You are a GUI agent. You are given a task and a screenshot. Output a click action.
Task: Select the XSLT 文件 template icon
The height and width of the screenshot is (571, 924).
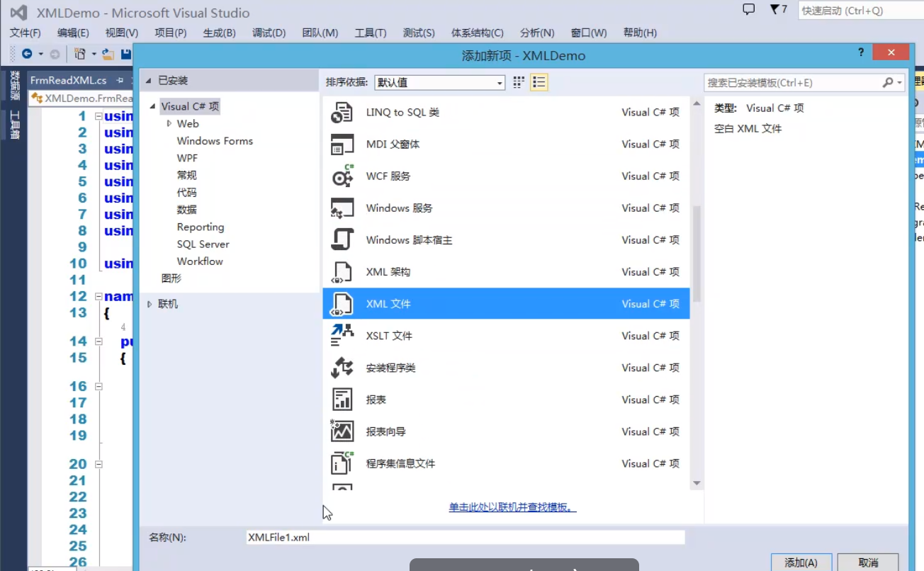tap(342, 336)
